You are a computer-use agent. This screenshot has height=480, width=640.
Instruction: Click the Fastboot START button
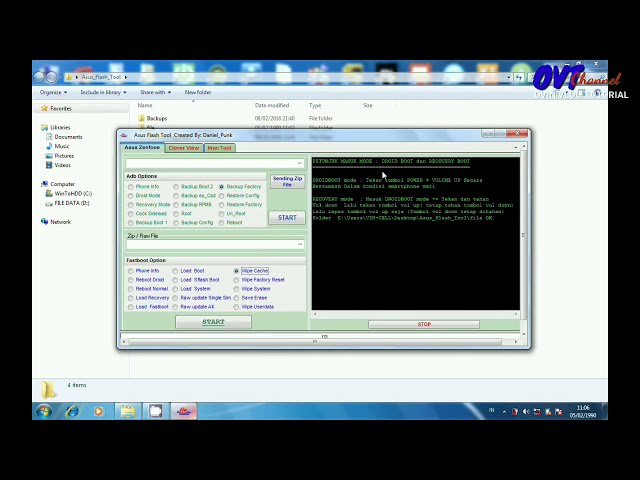pyautogui.click(x=213, y=322)
